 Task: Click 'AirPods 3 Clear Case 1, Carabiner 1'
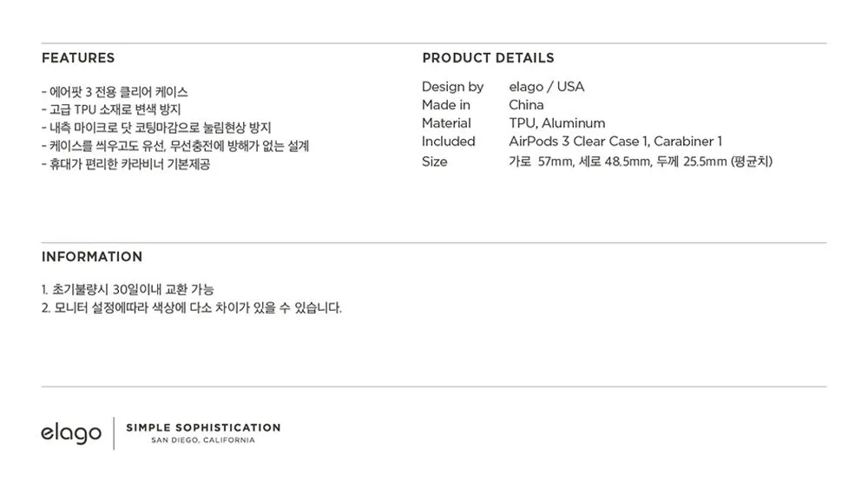tap(615, 142)
